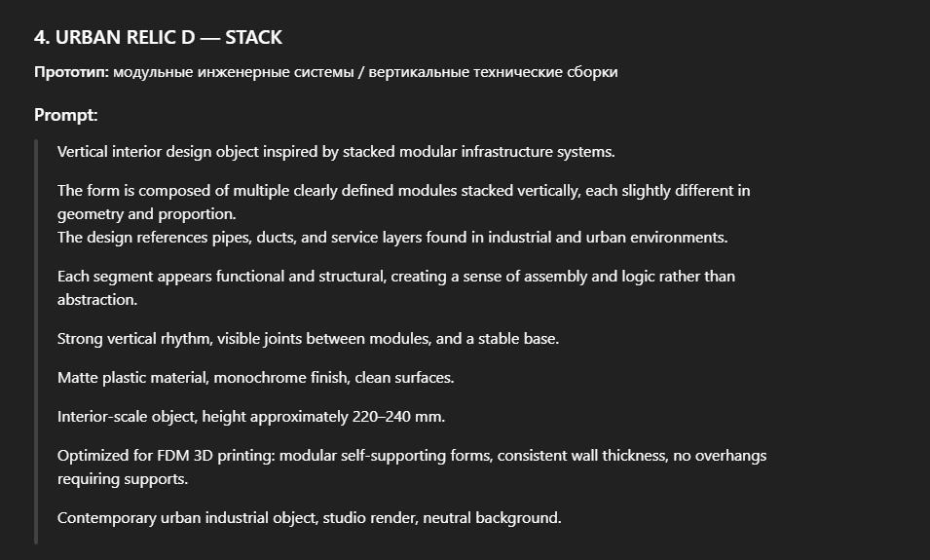Click the word "abstraction." in the quote

(x=97, y=300)
